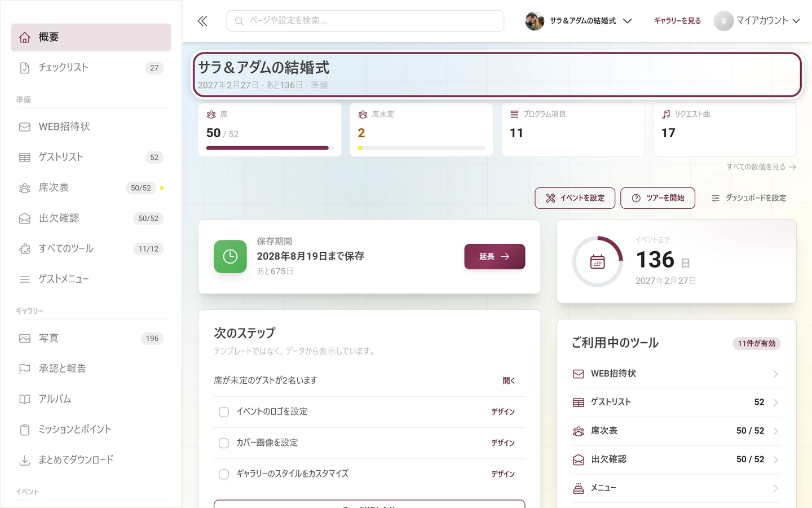Viewport: 812px width, 508px height.
Task: Click the table icon beside ゲストリスト in sidebar
Action: 25,157
